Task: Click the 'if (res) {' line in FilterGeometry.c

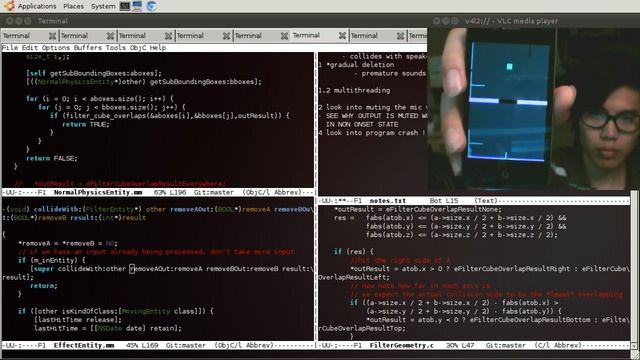Action: click(x=353, y=252)
